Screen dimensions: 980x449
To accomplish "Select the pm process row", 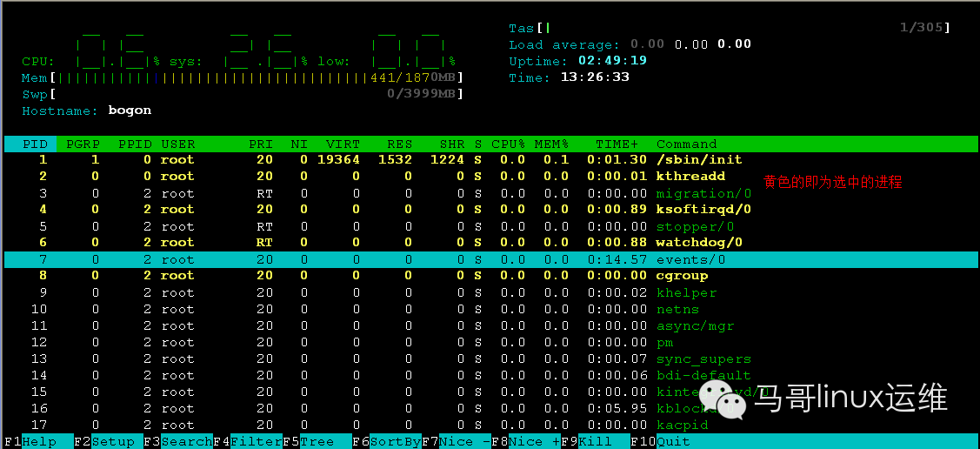I will 490,342.
